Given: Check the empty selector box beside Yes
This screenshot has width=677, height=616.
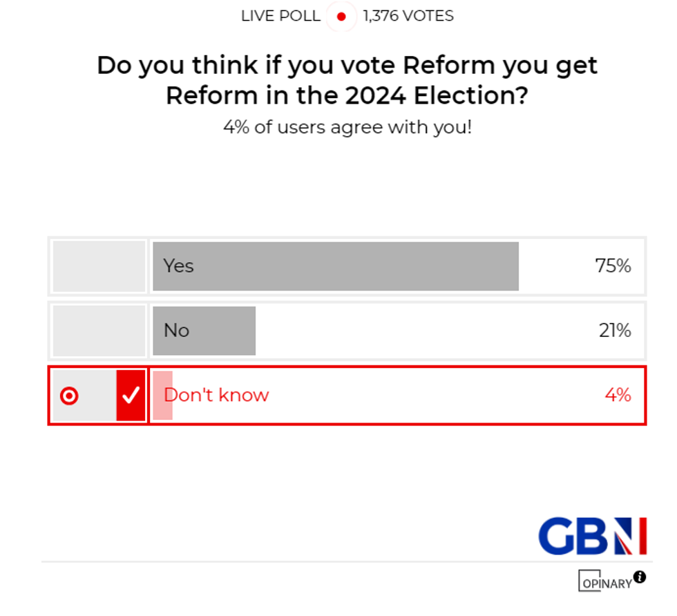Looking at the screenshot, I should (97, 266).
